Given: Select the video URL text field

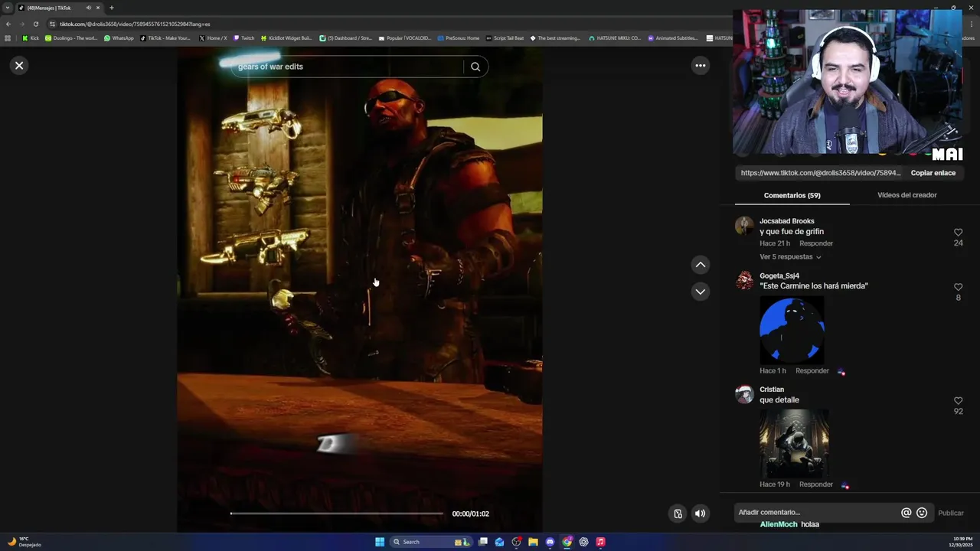Looking at the screenshot, I should (x=821, y=173).
